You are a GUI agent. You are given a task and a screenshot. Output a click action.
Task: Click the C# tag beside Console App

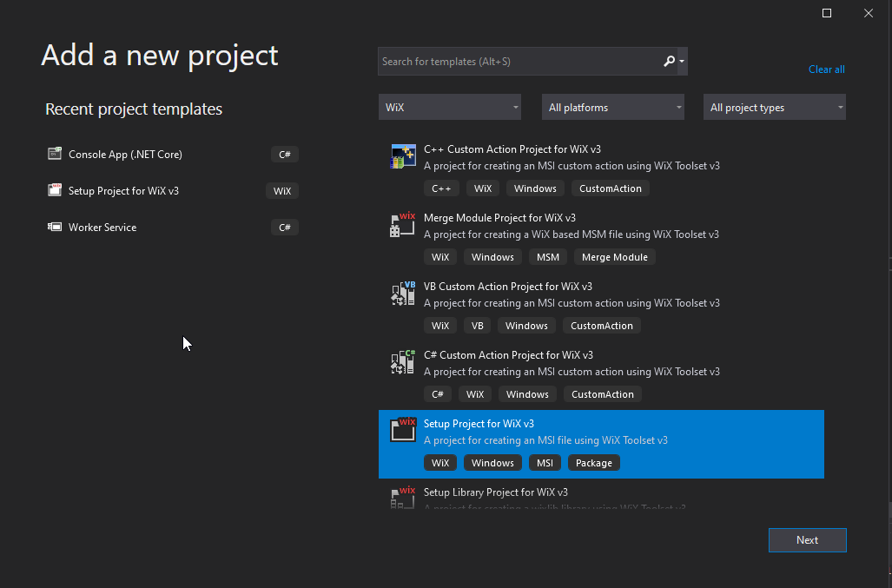click(x=284, y=154)
